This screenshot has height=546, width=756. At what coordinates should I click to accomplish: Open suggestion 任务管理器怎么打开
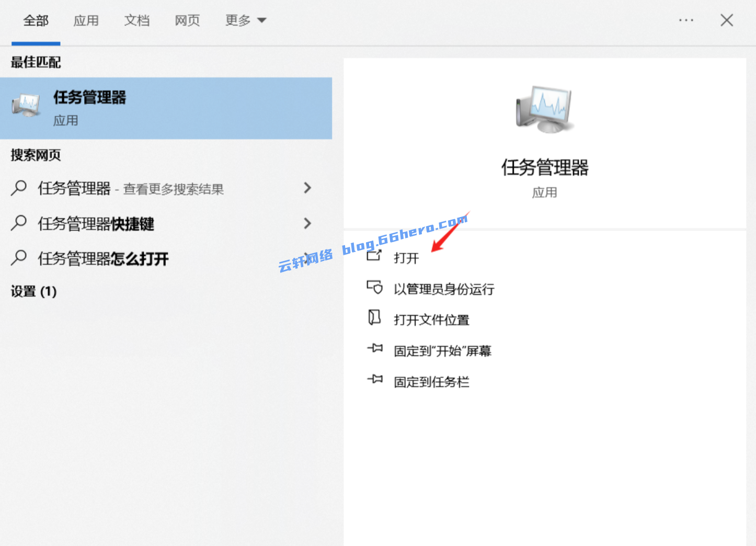(x=104, y=258)
